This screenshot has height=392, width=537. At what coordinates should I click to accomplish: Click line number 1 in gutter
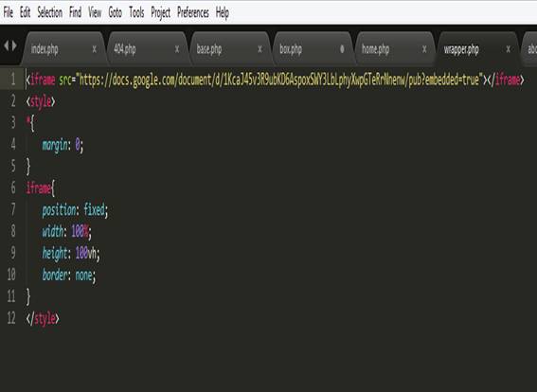pos(13,80)
